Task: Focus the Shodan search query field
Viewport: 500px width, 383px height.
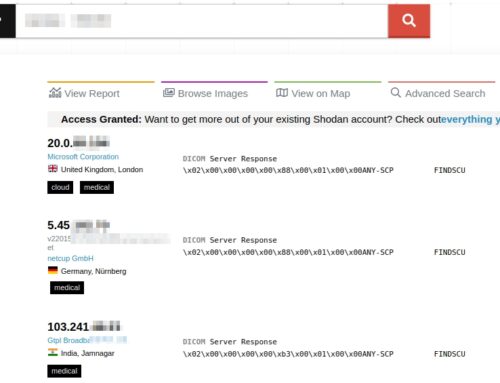Action: (x=202, y=21)
